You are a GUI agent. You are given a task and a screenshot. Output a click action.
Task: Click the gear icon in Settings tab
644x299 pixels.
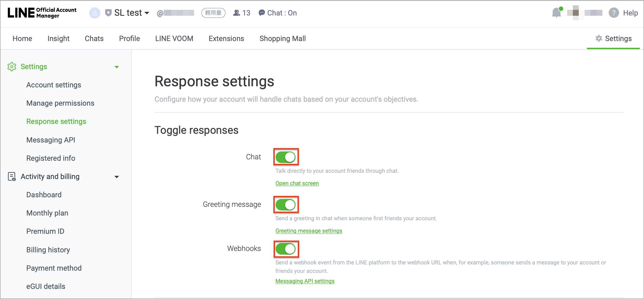pos(599,38)
